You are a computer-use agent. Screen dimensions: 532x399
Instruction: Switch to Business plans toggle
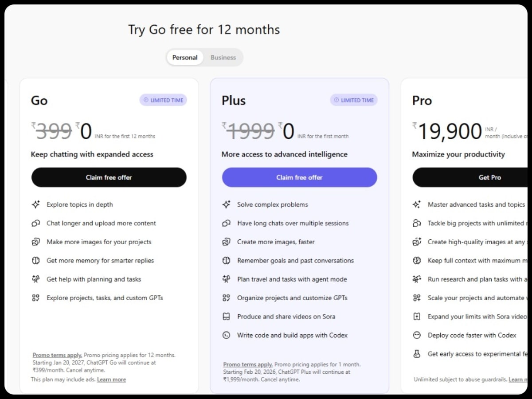pyautogui.click(x=223, y=58)
